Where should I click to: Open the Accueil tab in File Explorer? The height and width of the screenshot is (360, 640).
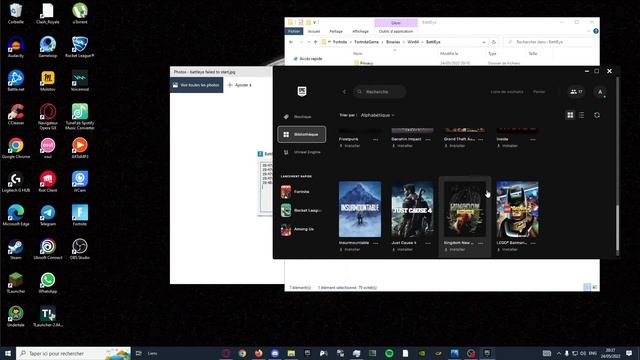click(314, 31)
